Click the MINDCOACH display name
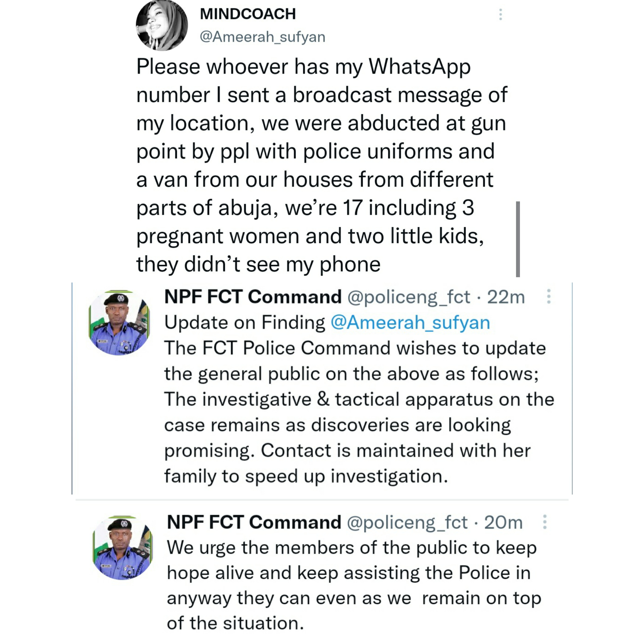 248,14
